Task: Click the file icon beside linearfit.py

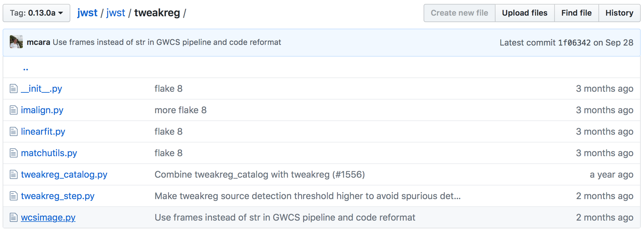Action: click(13, 131)
